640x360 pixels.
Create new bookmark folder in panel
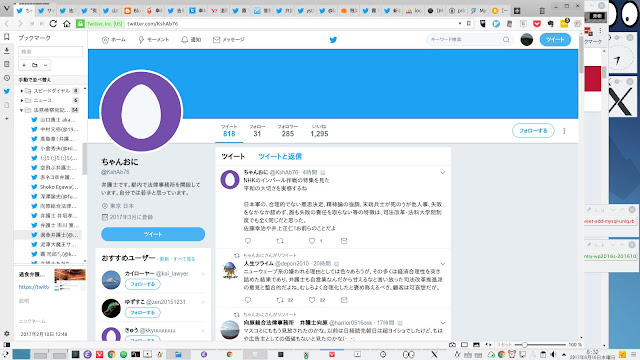coord(35,65)
